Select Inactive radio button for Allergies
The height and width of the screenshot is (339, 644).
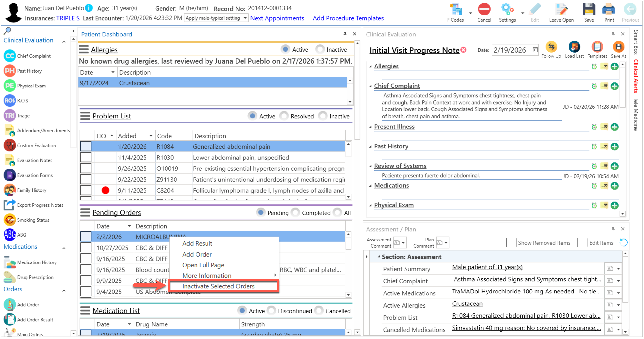coord(320,49)
